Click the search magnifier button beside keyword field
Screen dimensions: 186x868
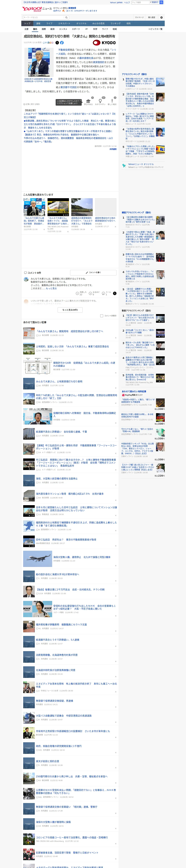point(66,18)
